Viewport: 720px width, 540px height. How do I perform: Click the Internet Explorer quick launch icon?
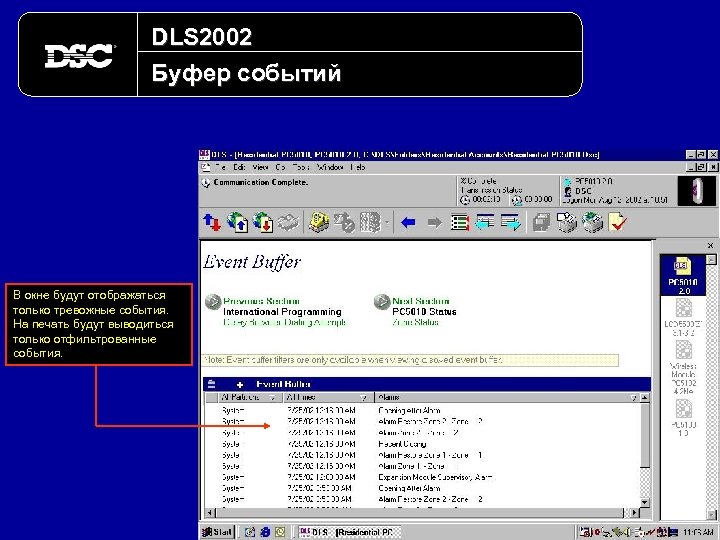pyautogui.click(x=265, y=532)
